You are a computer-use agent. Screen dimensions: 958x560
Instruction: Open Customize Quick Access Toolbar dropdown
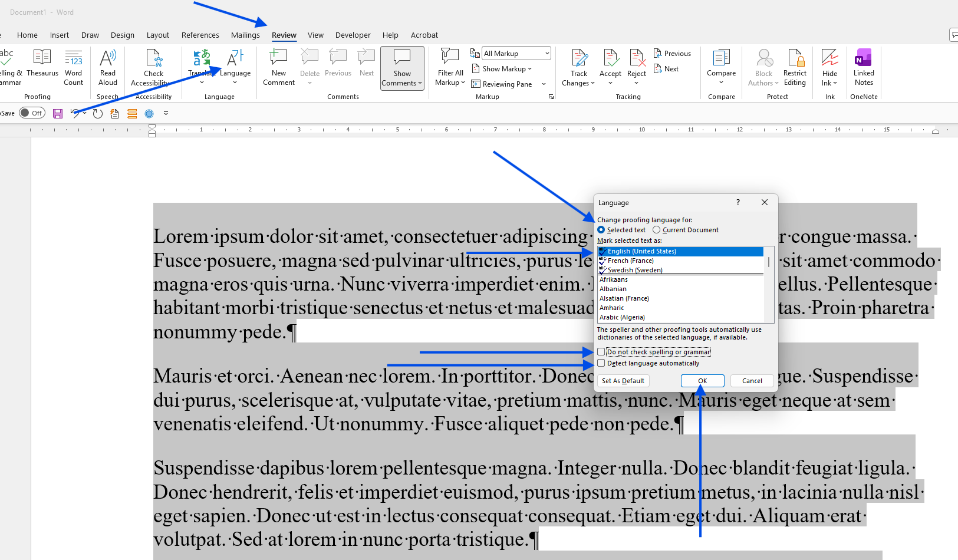[x=166, y=113]
